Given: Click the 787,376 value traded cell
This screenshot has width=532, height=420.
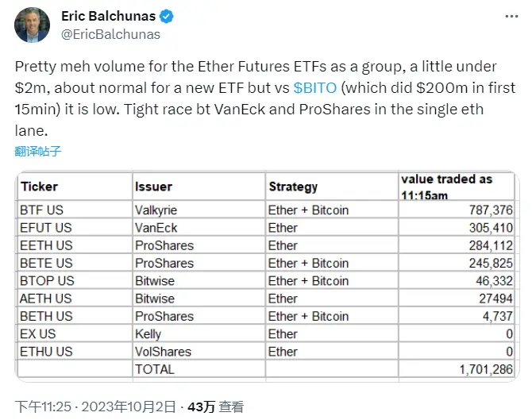Looking at the screenshot, I should point(492,210).
